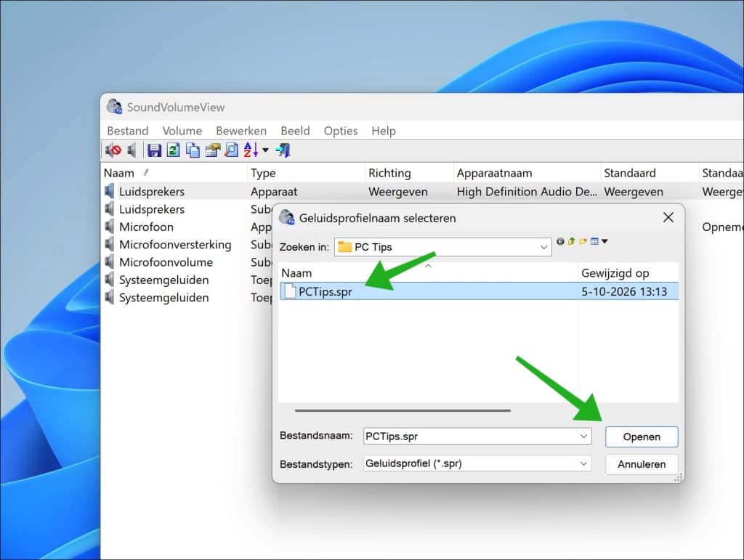Click the Exit door toolbar icon
The width and height of the screenshot is (744, 560).
pos(283,151)
